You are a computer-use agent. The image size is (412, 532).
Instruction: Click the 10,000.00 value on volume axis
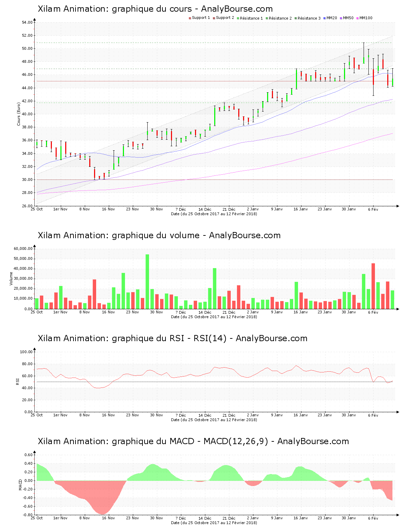[x=23, y=299]
